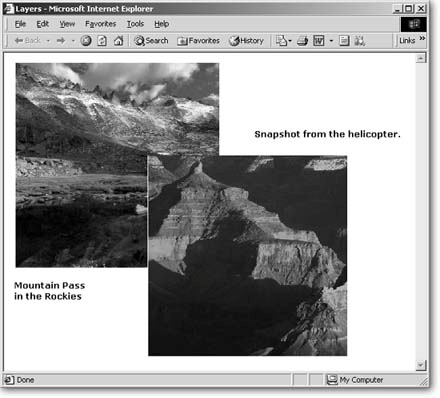Click the canyon helicopter snapshot image
Viewport: 440px width, 398px height.
tap(247, 255)
